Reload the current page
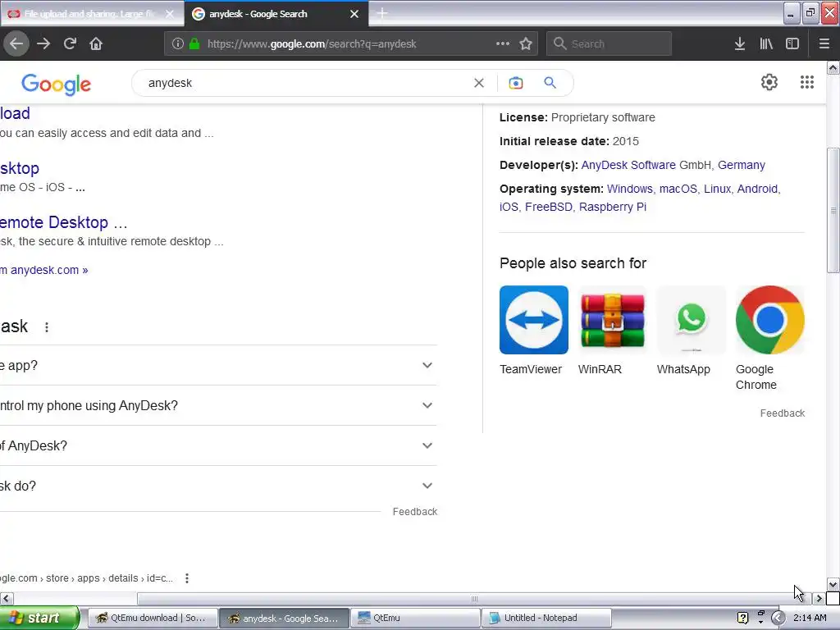 pos(70,44)
